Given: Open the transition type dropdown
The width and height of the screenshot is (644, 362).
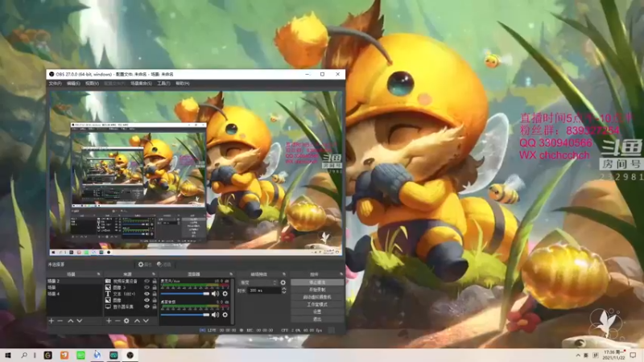Looking at the screenshot, I should [258, 283].
